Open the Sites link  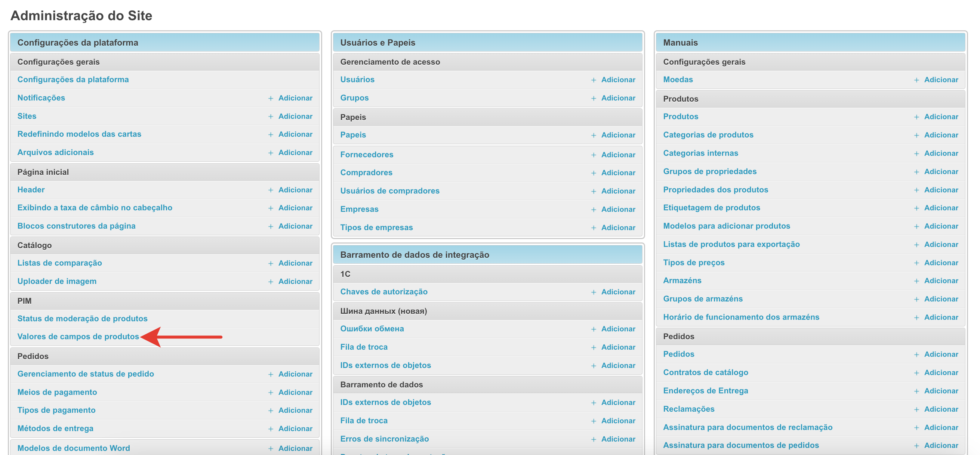(x=27, y=116)
